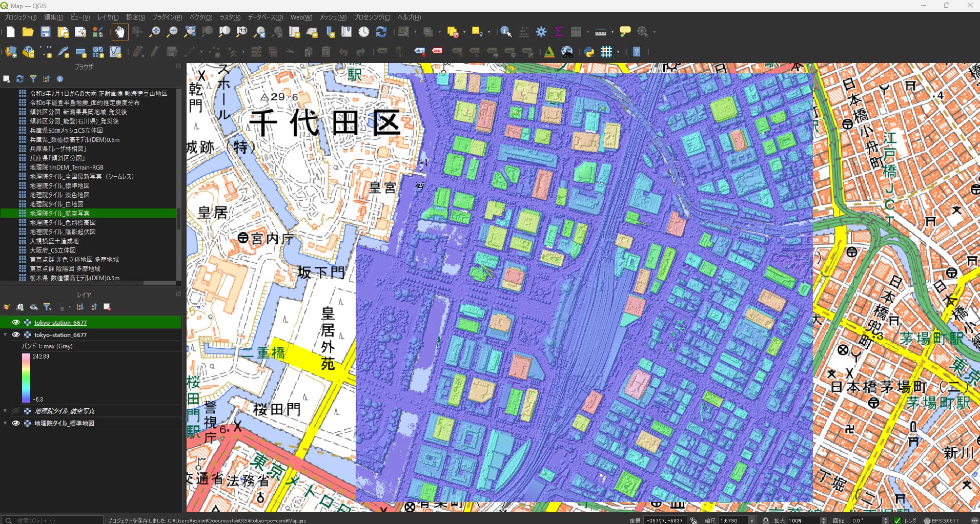Zoom to last extent
Viewport: 980px width, 524px height.
[x=260, y=32]
